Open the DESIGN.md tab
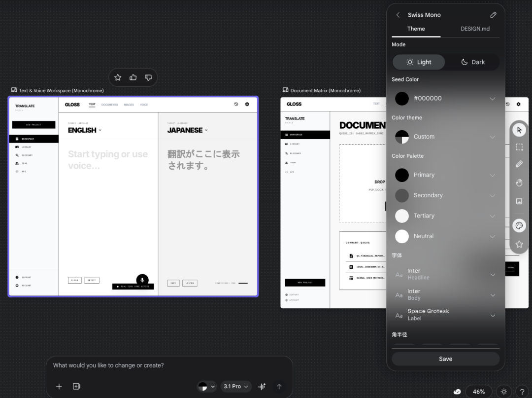Viewport: 532px width, 398px height. click(x=475, y=29)
